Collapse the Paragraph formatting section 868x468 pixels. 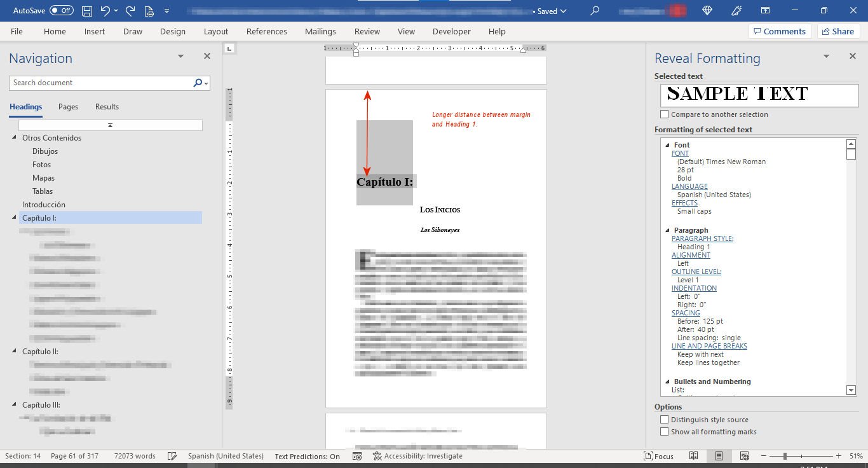[x=667, y=230]
